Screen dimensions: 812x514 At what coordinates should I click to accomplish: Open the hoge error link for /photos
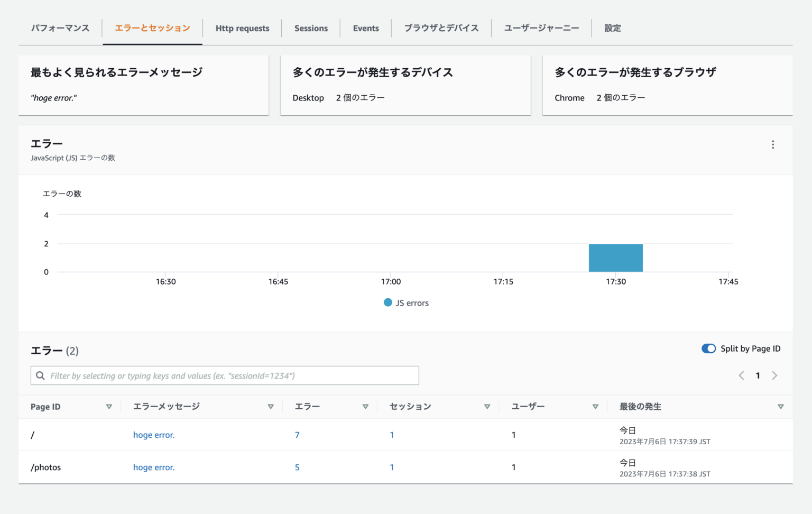coord(154,467)
